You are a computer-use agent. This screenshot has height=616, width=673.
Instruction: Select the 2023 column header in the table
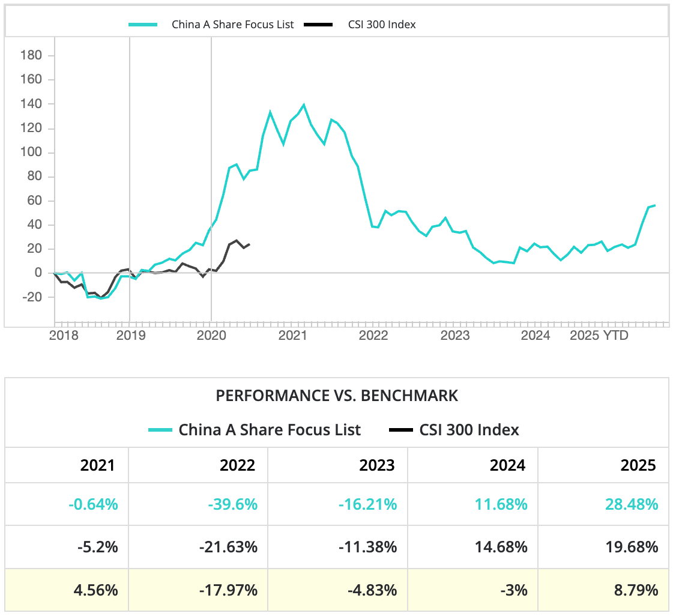[x=378, y=465]
